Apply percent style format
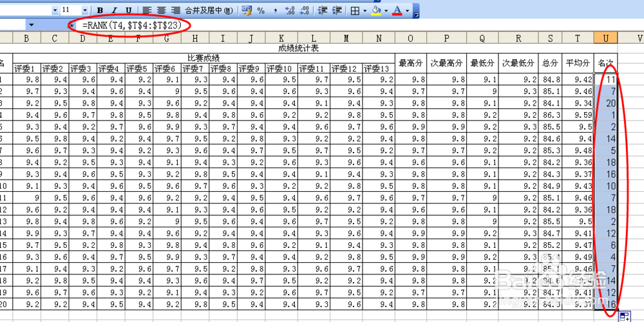This screenshot has height=322, width=644. [x=261, y=11]
